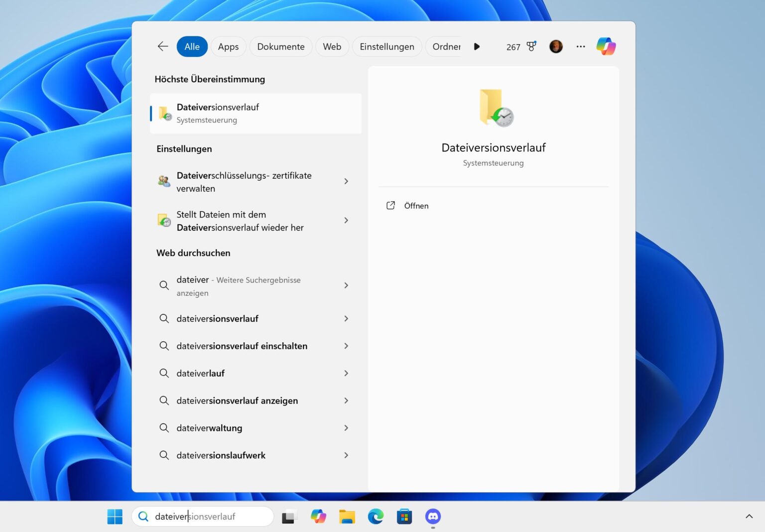Switch to the Einstellungen filter tab
Screen dimensions: 765x532
(386, 46)
